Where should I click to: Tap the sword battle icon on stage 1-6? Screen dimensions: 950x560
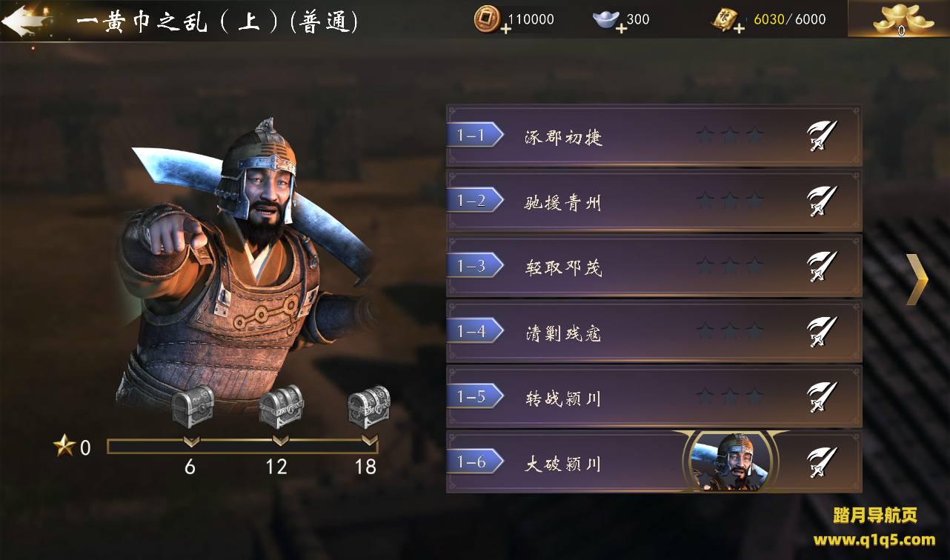(x=821, y=463)
